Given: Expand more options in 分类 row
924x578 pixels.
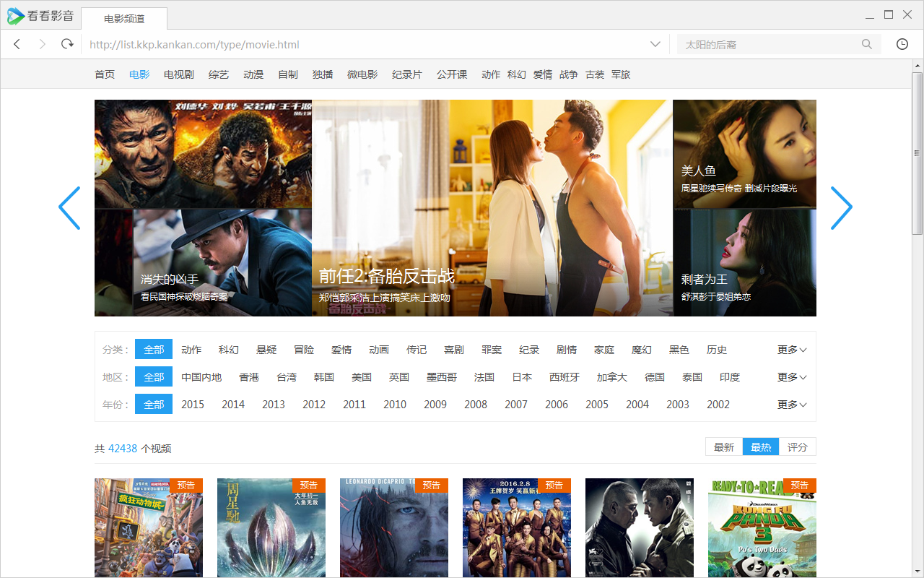Looking at the screenshot, I should [x=792, y=350].
